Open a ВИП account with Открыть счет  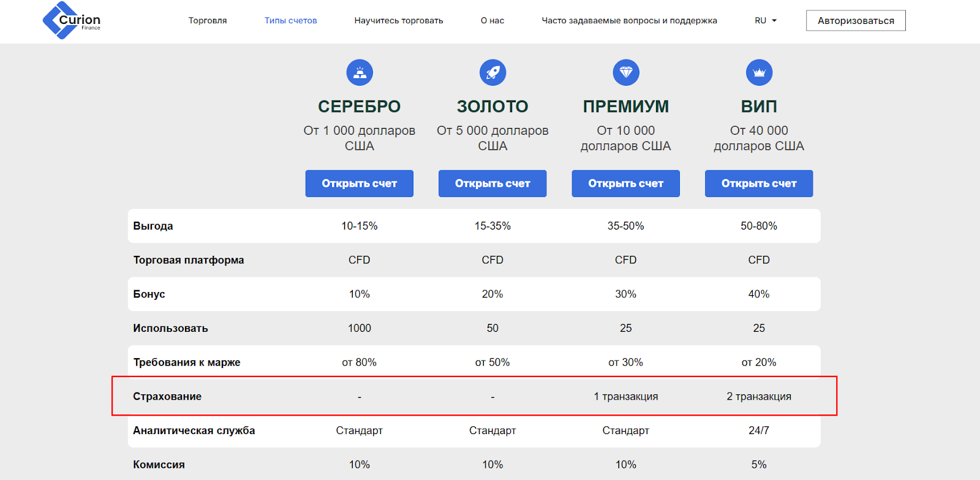759,184
